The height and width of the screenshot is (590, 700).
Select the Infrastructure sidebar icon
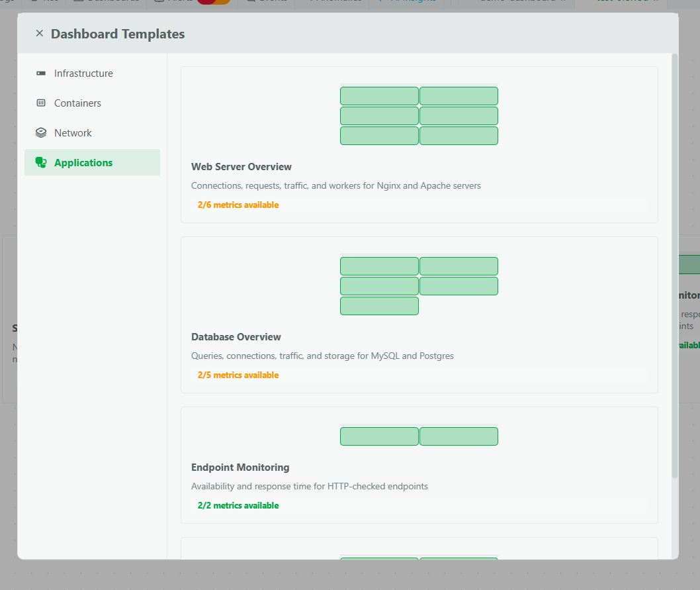(x=40, y=73)
